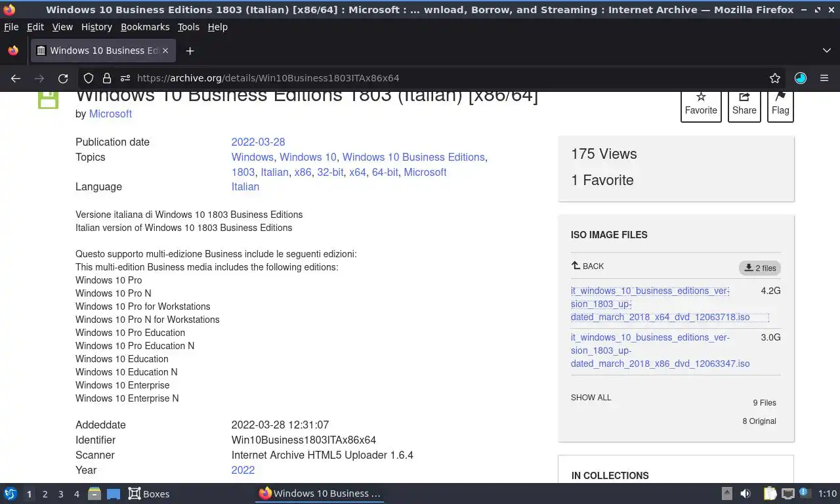This screenshot has height=504, width=840.
Task: View site security padlock info
Action: pyautogui.click(x=106, y=78)
